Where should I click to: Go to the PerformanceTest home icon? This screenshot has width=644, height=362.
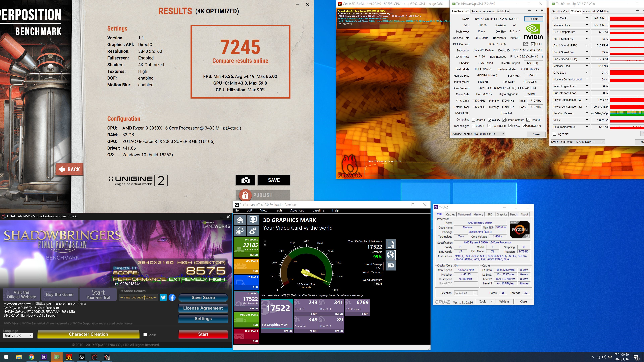(x=240, y=220)
